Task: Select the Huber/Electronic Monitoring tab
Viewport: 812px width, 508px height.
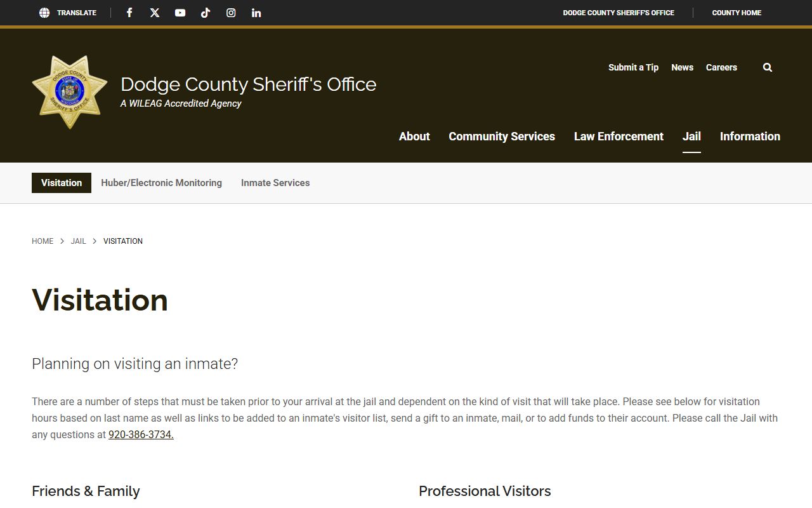Action: (x=161, y=183)
